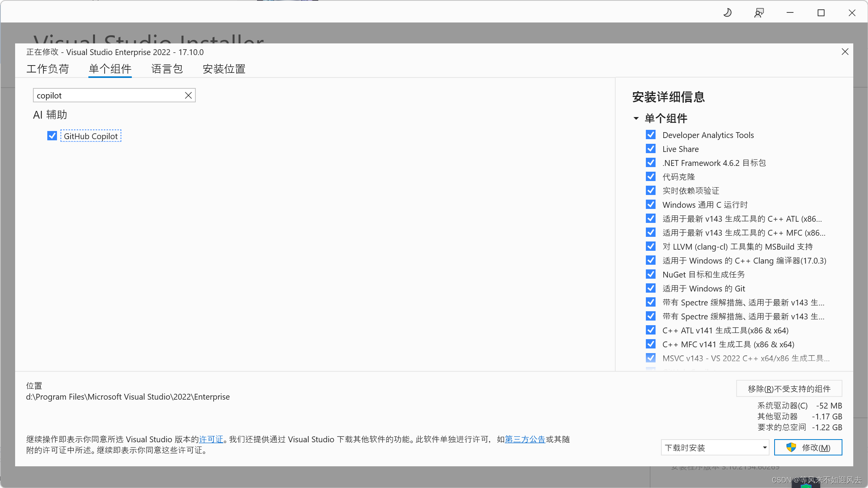Open the 许可证 link
Image resolution: width=868 pixels, height=488 pixels.
point(211,439)
